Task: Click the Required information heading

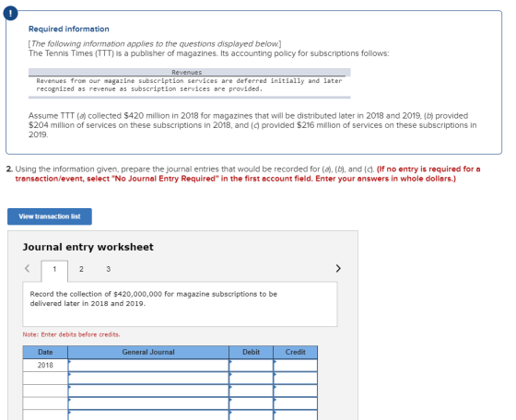Action: point(69,29)
